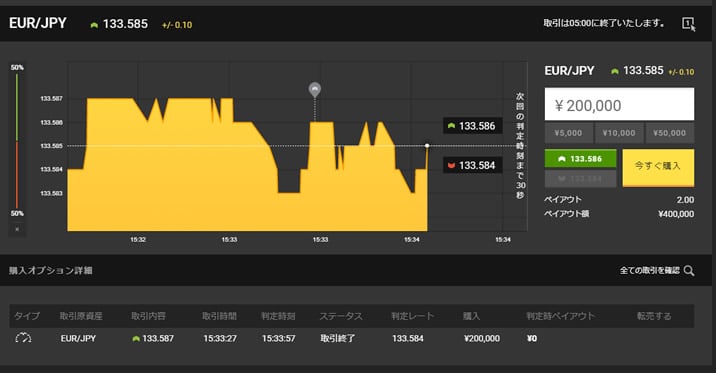Click the 133.587 price axis label
The image size is (716, 373).
pyautogui.click(x=51, y=98)
